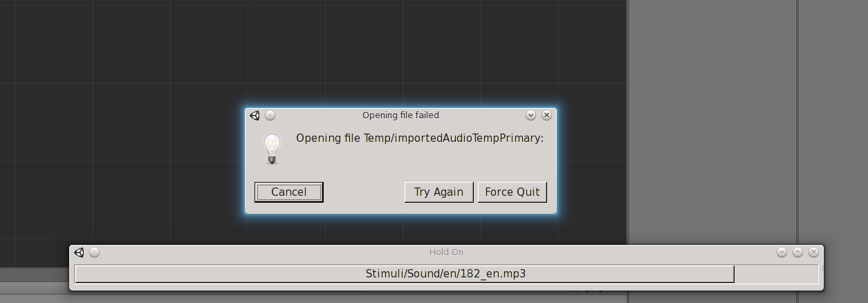Click round pin button on Opening file failed dialog
The width and height of the screenshot is (868, 303).
click(x=270, y=116)
